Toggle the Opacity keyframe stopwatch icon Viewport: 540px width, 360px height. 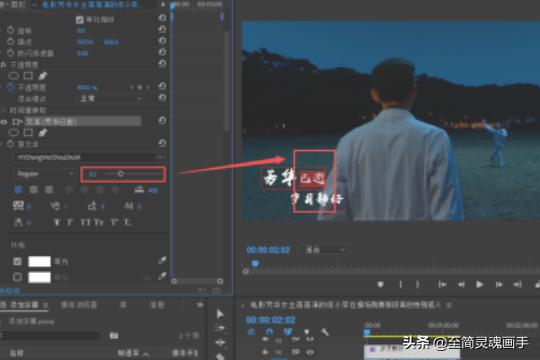click(x=11, y=87)
